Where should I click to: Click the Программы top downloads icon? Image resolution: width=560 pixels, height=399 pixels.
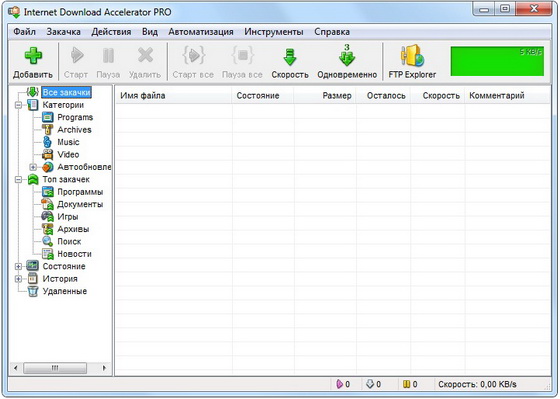point(48,192)
